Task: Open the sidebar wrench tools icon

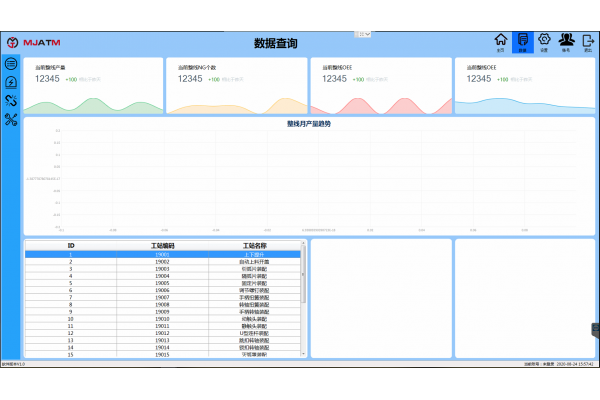Action: pos(11,120)
